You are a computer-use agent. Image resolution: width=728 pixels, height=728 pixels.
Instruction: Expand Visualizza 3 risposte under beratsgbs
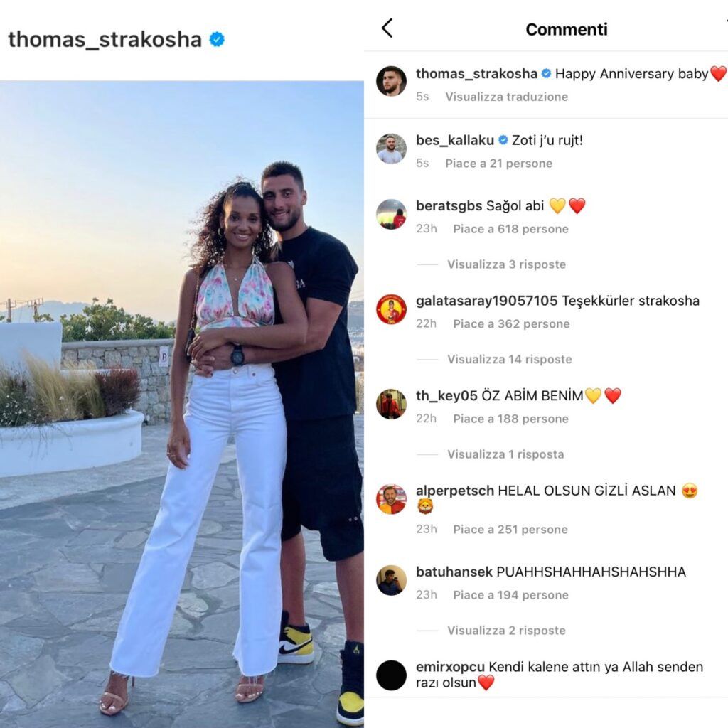tap(506, 264)
